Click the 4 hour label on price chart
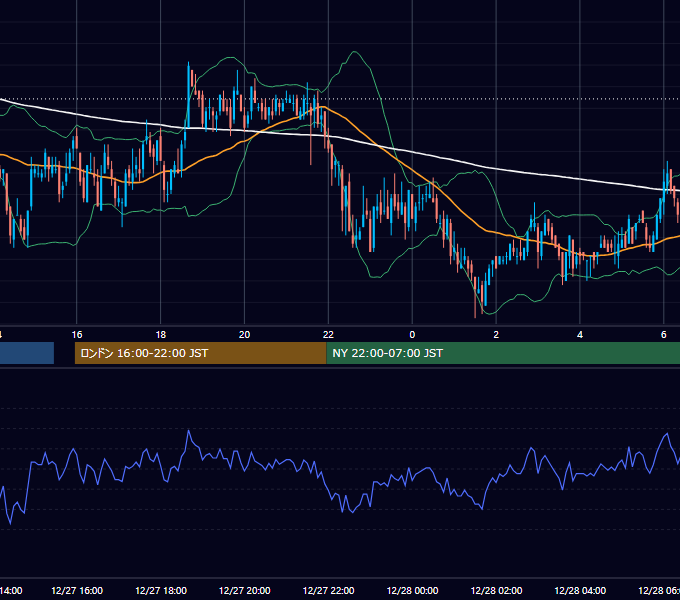Viewport: 680px width, 600px height. 580,335
